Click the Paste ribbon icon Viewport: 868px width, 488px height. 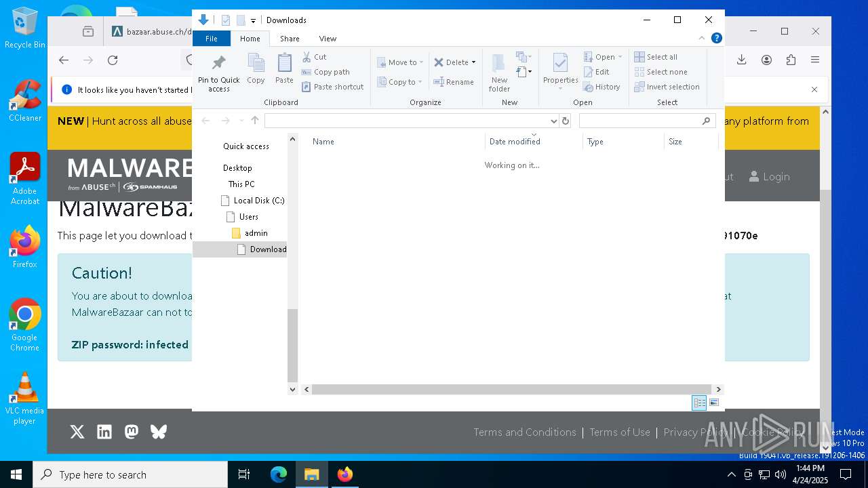coord(284,69)
